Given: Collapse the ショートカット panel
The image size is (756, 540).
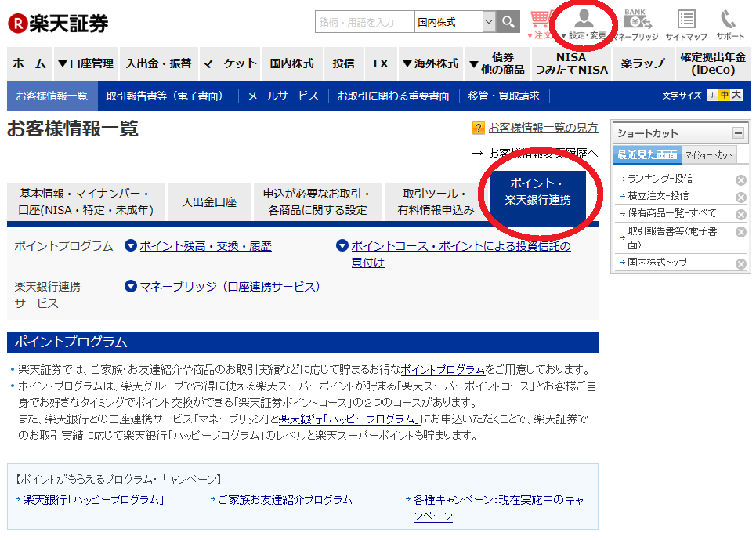Looking at the screenshot, I should click(x=737, y=133).
